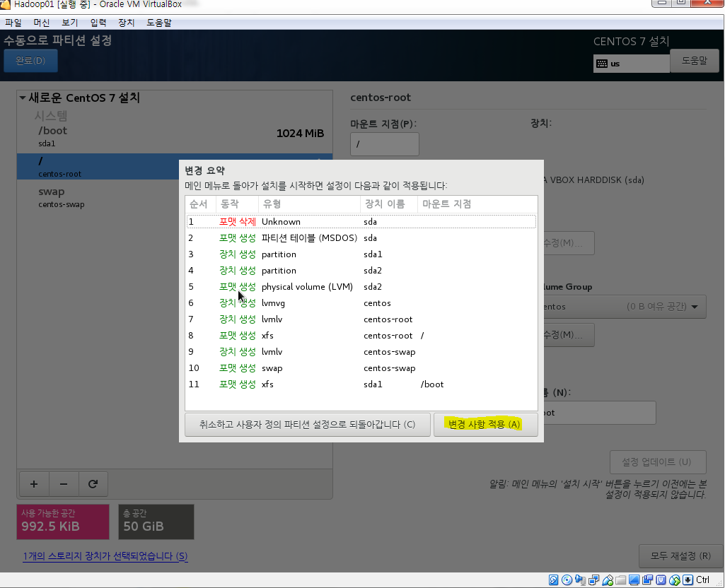This screenshot has width=725, height=588.
Task: Select row 4 partition sda2
Action: (361, 270)
